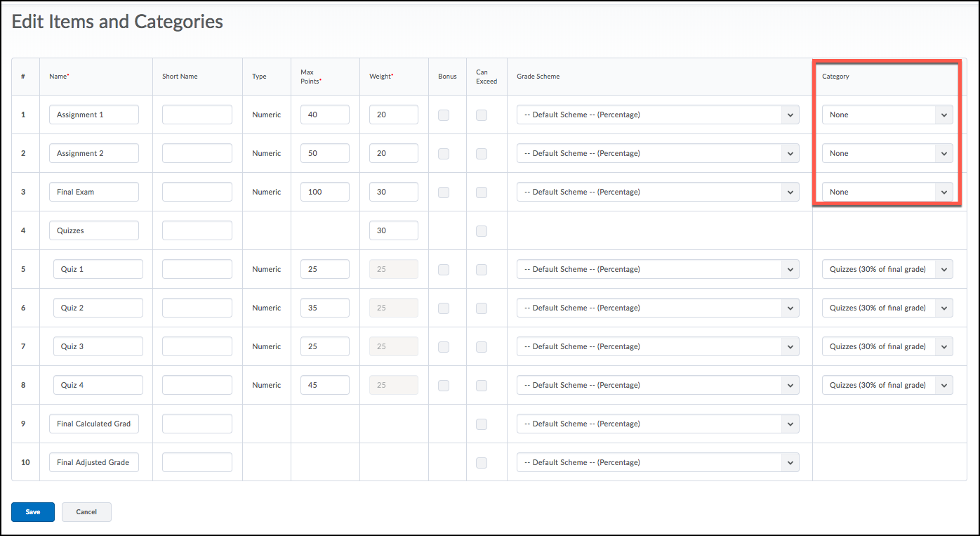
Task: Edit the Final Adjusted Grade name field
Action: 94,462
